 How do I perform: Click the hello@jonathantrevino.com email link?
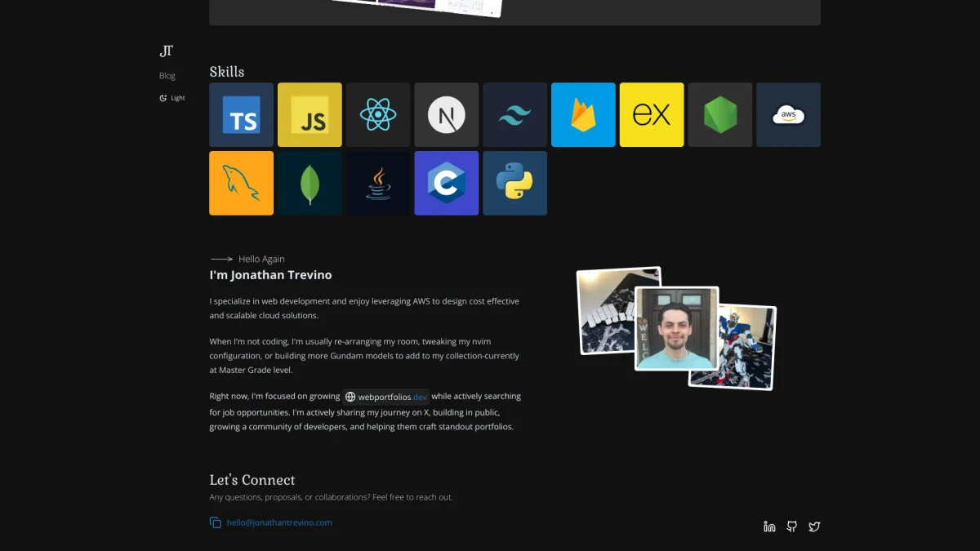tap(279, 522)
